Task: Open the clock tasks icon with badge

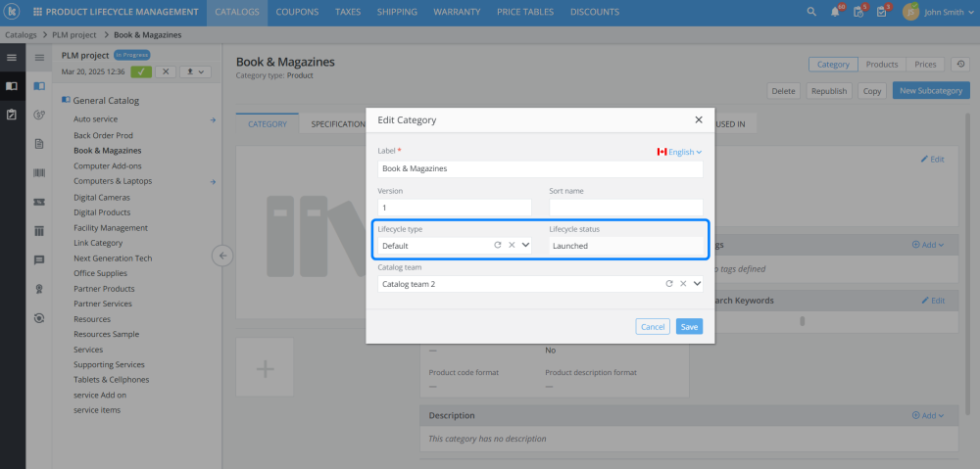Action: pos(858,12)
